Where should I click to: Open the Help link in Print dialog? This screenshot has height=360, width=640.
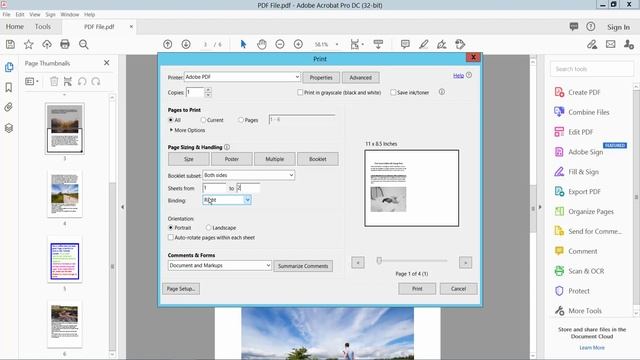pos(458,76)
